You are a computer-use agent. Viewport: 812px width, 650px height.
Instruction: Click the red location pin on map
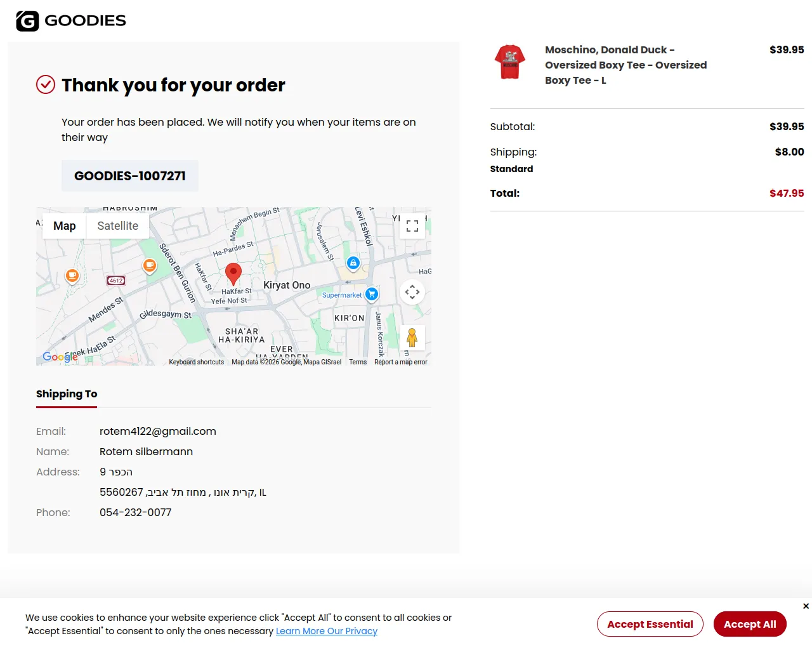[x=233, y=273]
